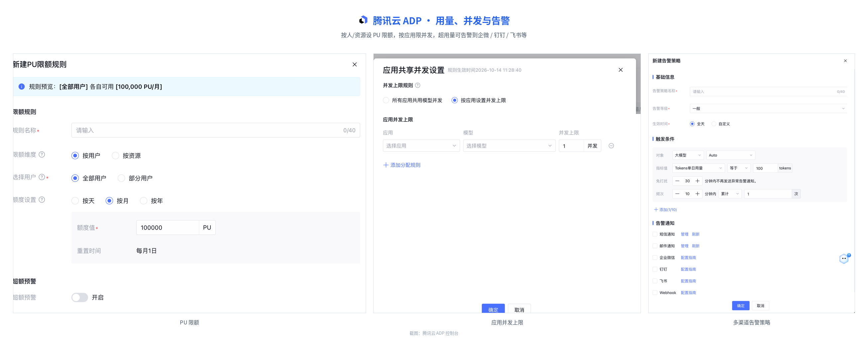Increase the 免打扰 minutes with the plus button
868x352 pixels.
(x=697, y=181)
